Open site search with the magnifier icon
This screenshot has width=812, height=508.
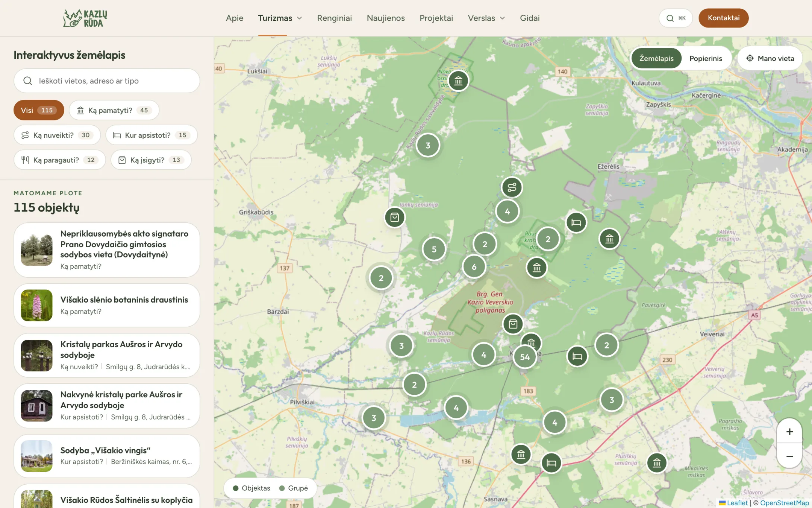[676, 18]
